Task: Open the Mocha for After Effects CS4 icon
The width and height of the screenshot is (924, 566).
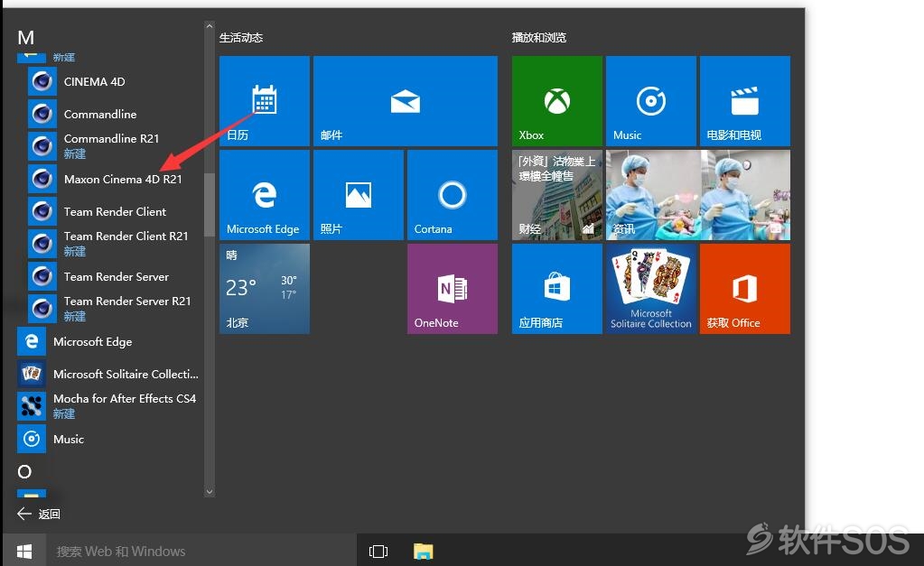Action: 32,406
